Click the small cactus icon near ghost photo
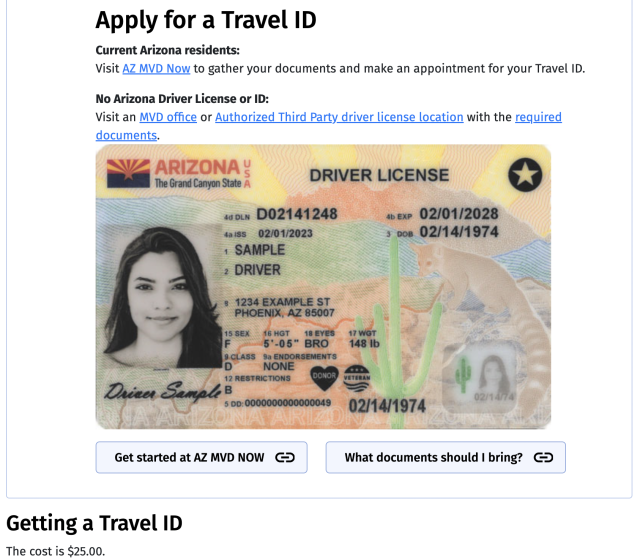The image size is (640, 560). point(463,374)
